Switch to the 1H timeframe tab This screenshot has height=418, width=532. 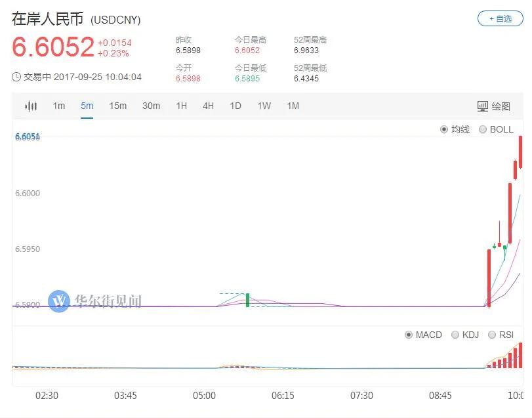click(182, 106)
